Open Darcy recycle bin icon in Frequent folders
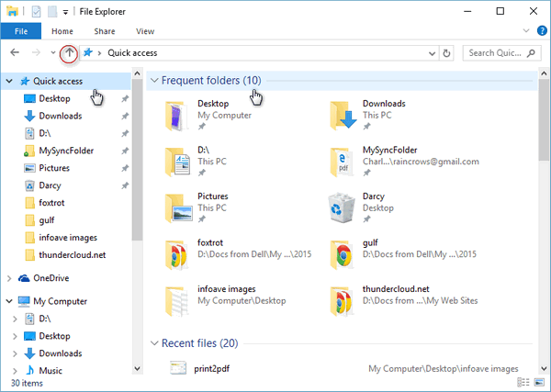This screenshot has height=392, width=551. [x=342, y=208]
